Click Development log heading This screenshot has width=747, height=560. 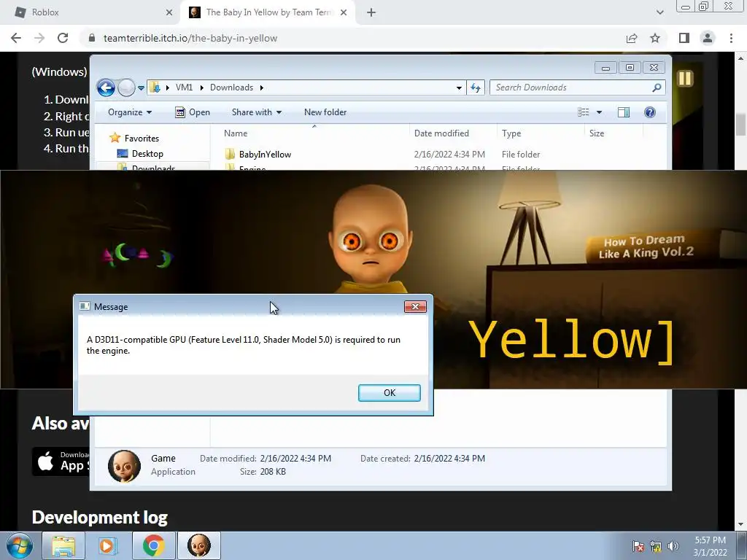[99, 518]
